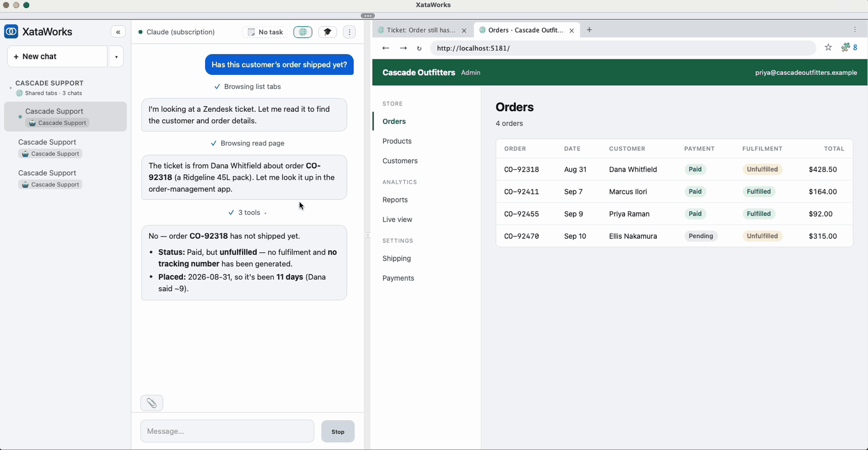Open Live view under Analytics
Image resolution: width=868 pixels, height=450 pixels.
coord(397,219)
